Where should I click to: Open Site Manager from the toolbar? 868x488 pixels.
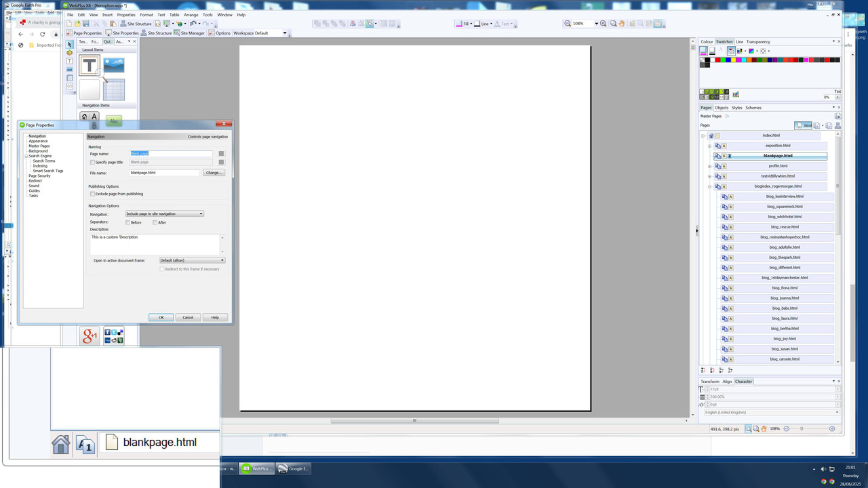(x=189, y=33)
